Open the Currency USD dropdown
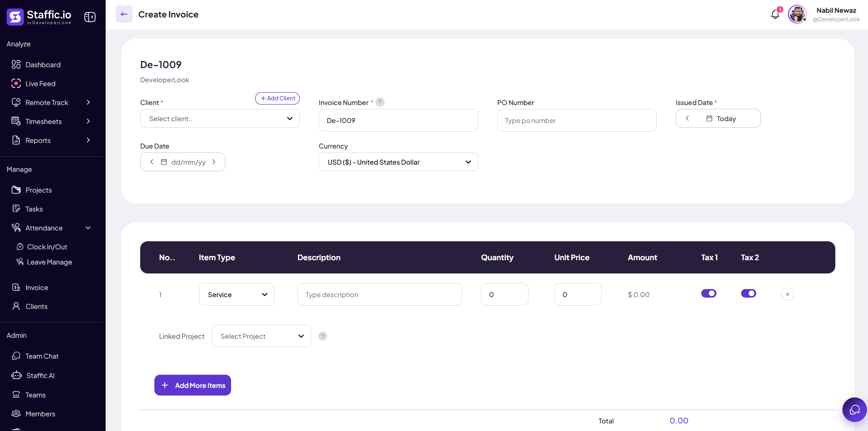This screenshot has height=431, width=868. coord(398,162)
